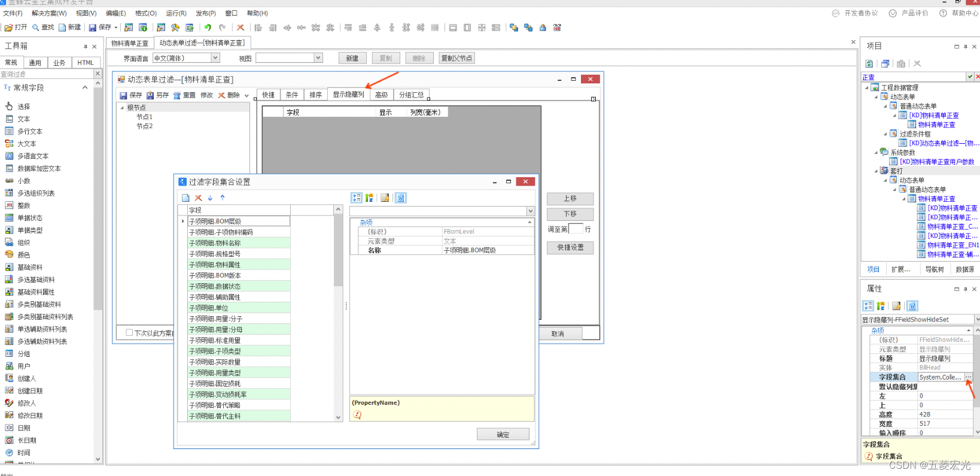Click 删除 delete icon in filter form toolbar
Viewport: 980px width, 476px height.
coord(221,95)
